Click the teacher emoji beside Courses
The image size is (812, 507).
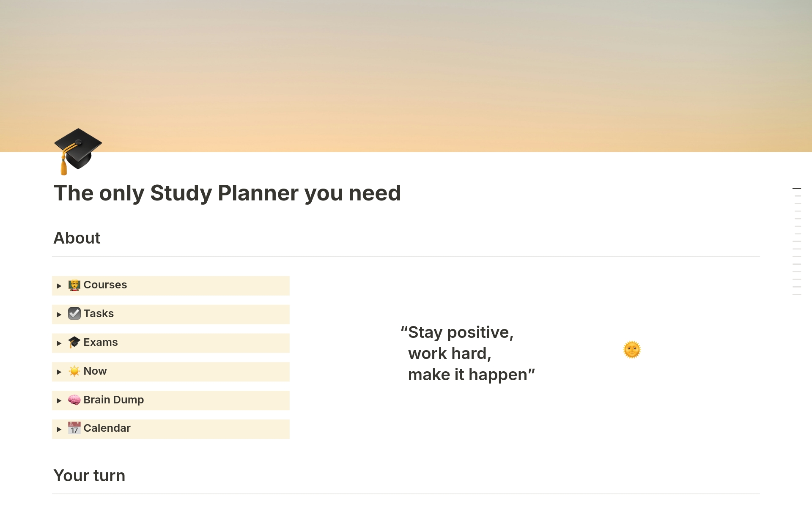click(x=74, y=285)
